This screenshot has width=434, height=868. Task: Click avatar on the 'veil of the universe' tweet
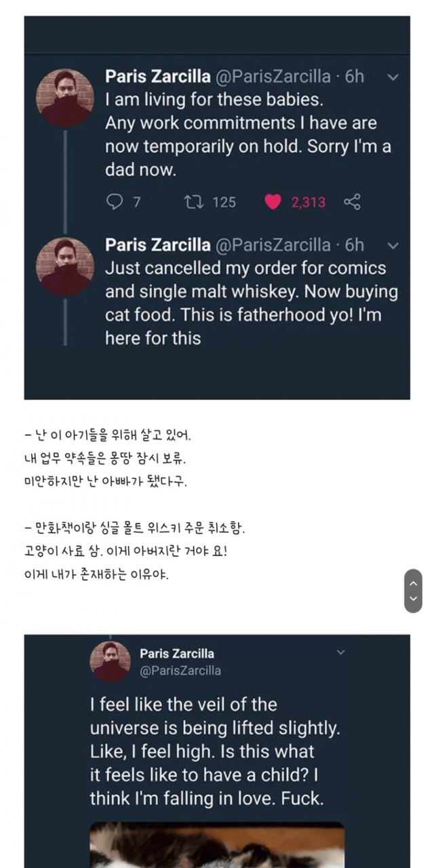110,661
